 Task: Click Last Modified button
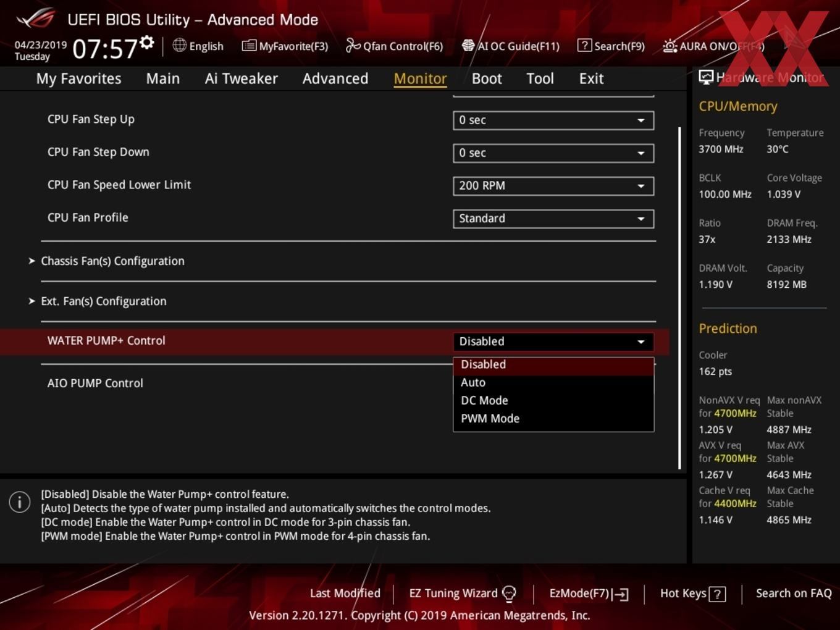tap(345, 593)
